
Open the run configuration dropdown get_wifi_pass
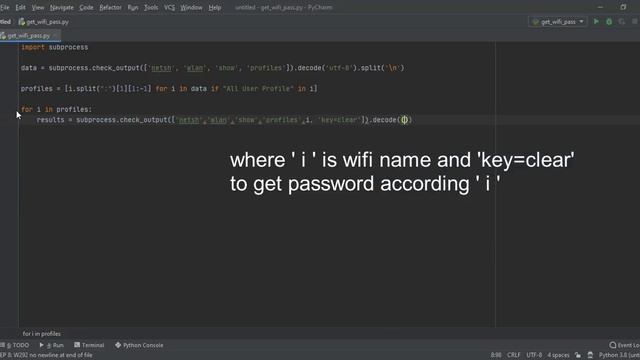pos(558,22)
